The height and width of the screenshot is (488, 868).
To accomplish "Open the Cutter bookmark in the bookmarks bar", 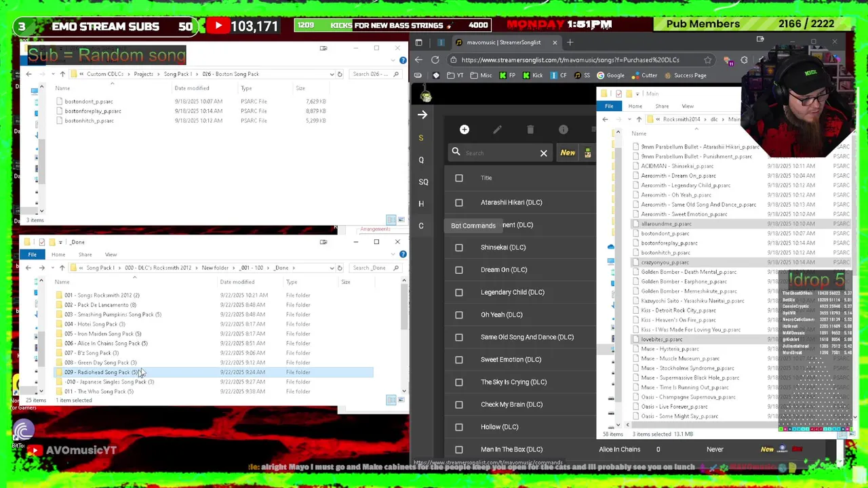I will pyautogui.click(x=644, y=75).
